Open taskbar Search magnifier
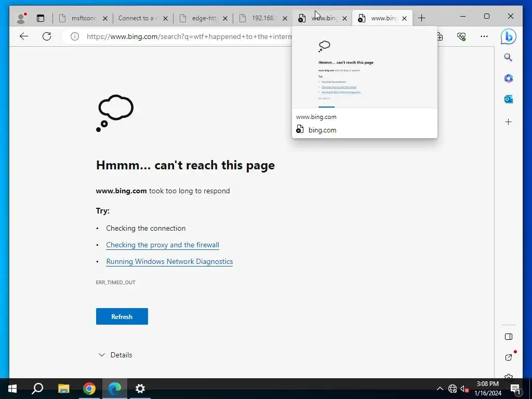This screenshot has height=399, width=532. (x=37, y=389)
